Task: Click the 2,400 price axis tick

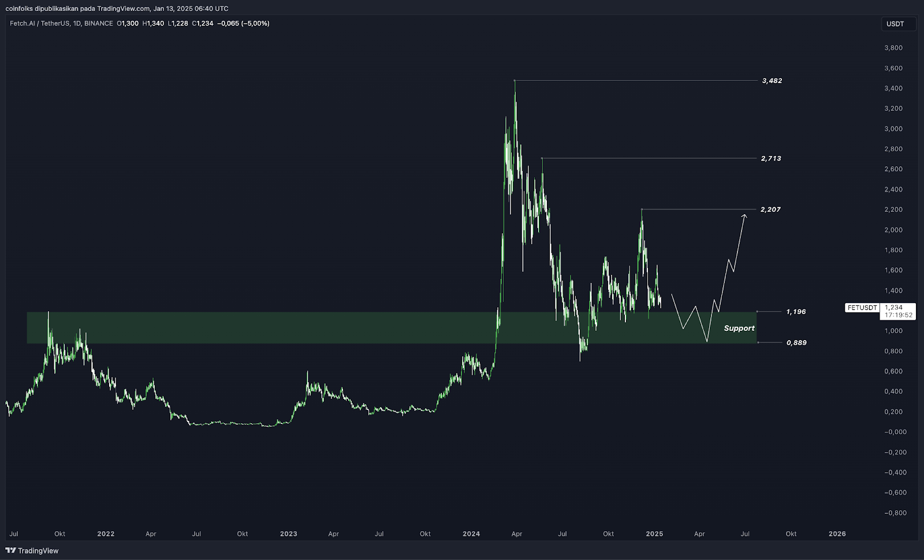Action: pyautogui.click(x=893, y=189)
